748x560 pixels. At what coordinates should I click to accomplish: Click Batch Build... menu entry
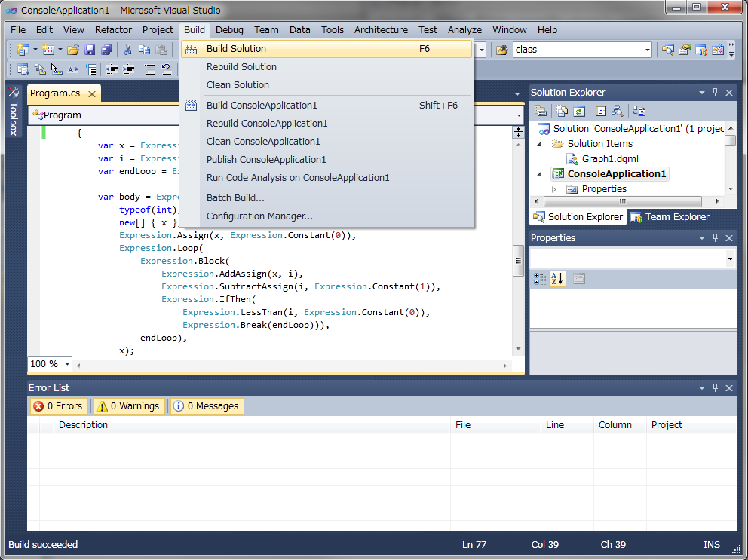coord(235,198)
